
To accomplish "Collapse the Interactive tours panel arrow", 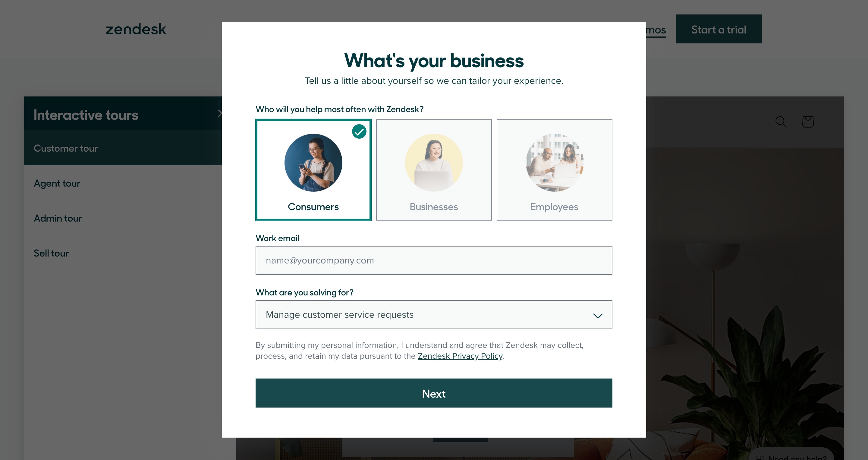I will tap(219, 114).
